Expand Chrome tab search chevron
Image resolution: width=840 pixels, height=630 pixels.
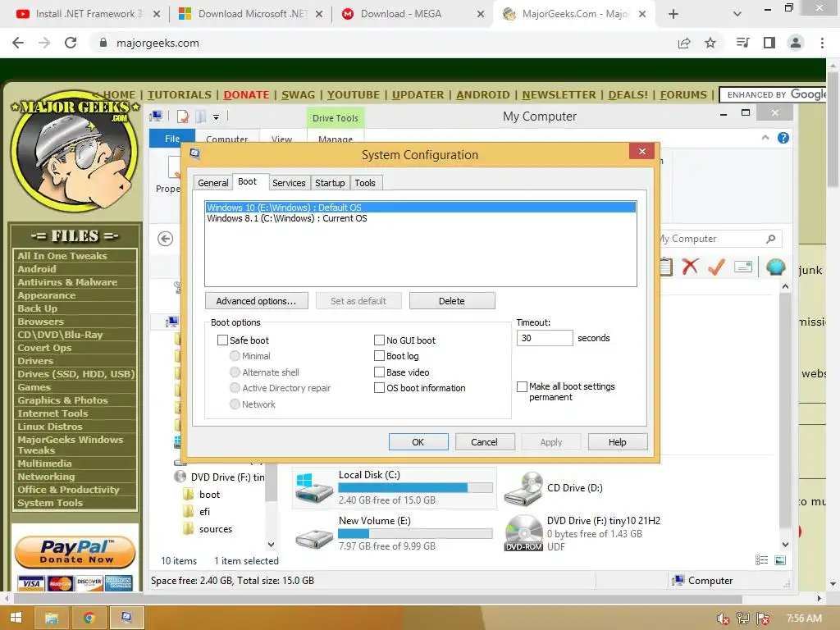tap(737, 14)
